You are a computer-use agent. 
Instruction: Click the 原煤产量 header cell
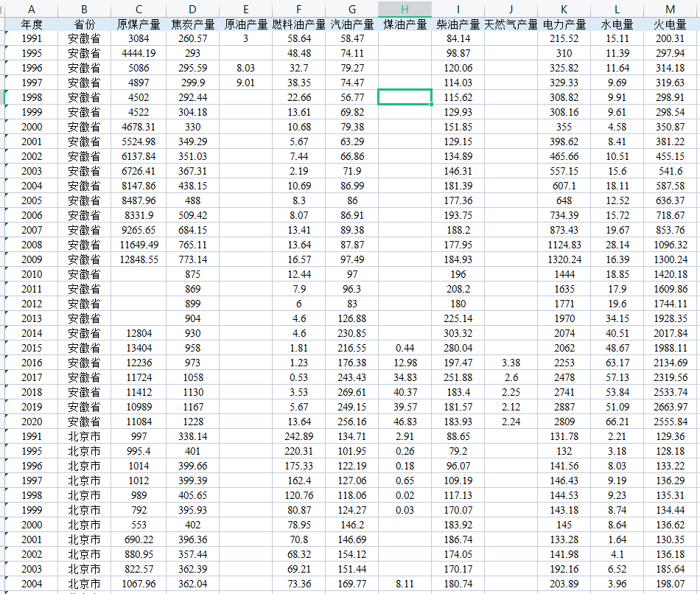click(139, 24)
